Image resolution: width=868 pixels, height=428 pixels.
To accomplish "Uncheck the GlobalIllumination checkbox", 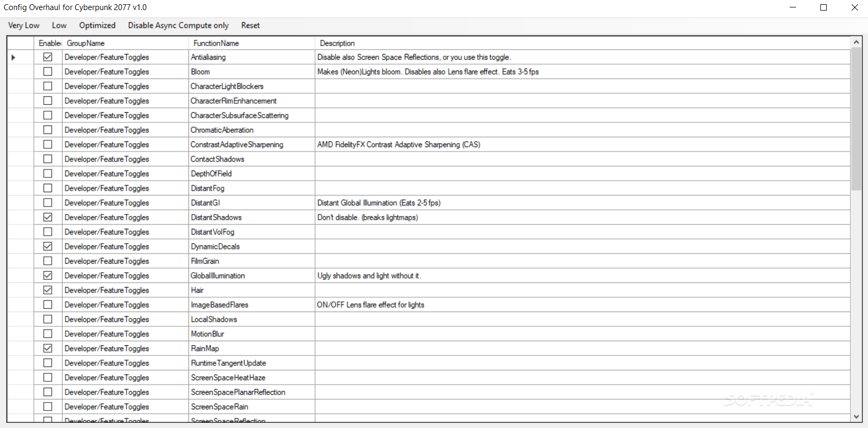I will pyautogui.click(x=48, y=275).
